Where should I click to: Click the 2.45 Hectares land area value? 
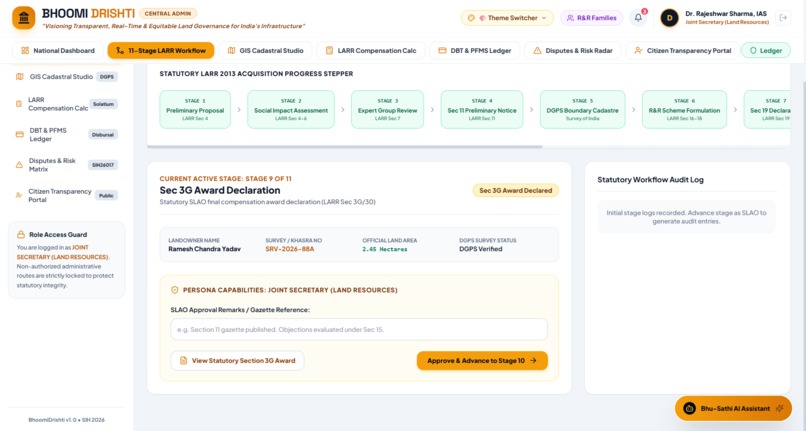click(x=384, y=249)
